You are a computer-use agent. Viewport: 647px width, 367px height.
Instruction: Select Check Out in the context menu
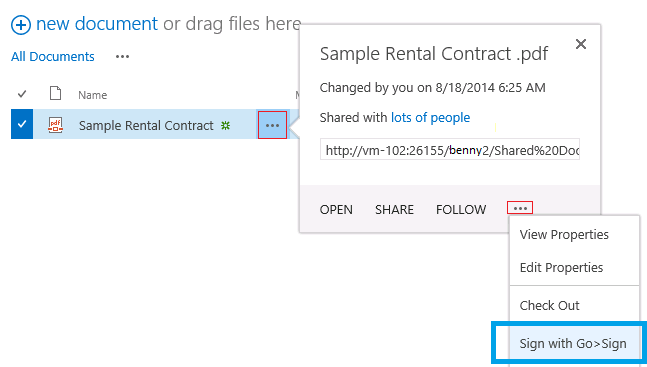550,305
